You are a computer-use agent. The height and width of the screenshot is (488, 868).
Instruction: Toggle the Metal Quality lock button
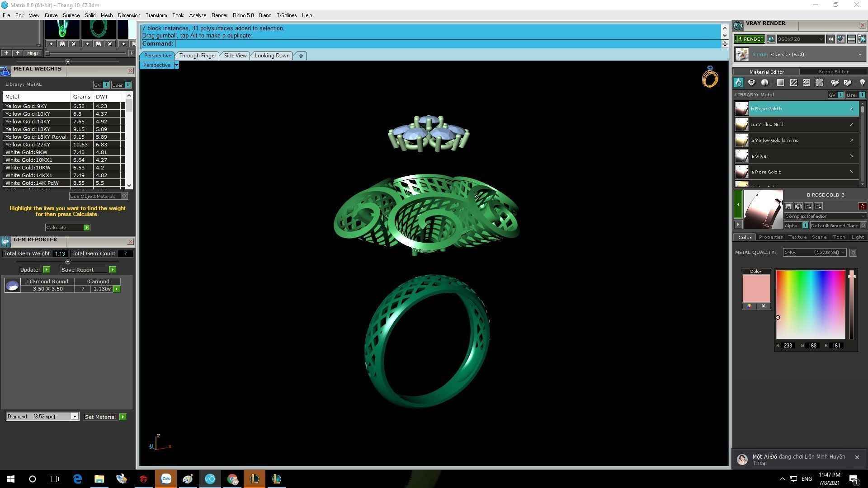tap(853, 253)
